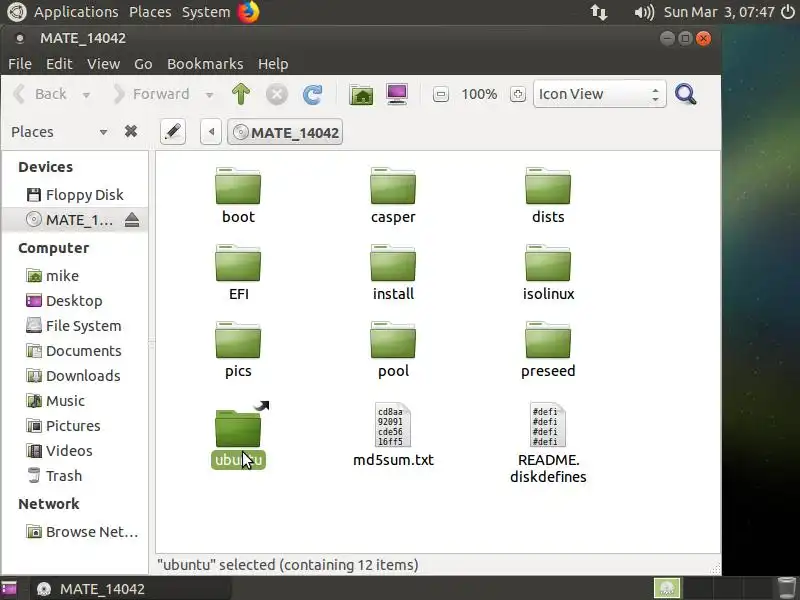The width and height of the screenshot is (800, 600).
Task: Open the Forward history dropdown arrow
Action: tap(209, 95)
